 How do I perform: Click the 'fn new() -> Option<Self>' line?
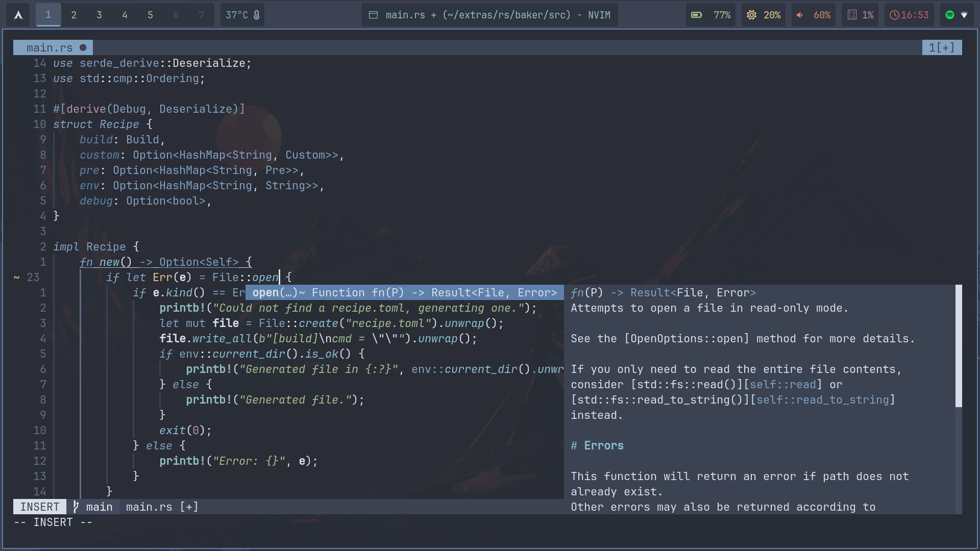pos(166,262)
